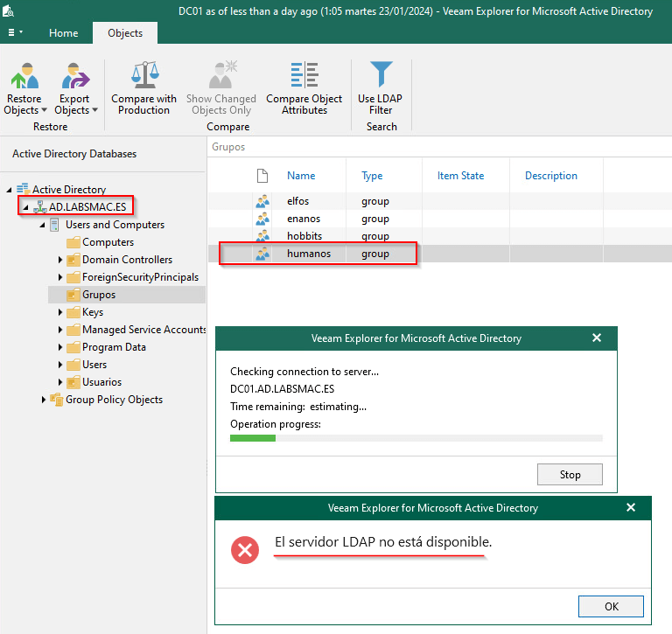
Task: Select the Computers folder in tree
Action: [108, 242]
